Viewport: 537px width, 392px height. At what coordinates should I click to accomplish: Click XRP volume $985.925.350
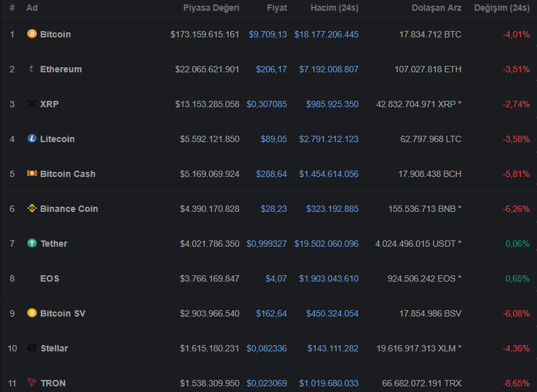tap(333, 104)
